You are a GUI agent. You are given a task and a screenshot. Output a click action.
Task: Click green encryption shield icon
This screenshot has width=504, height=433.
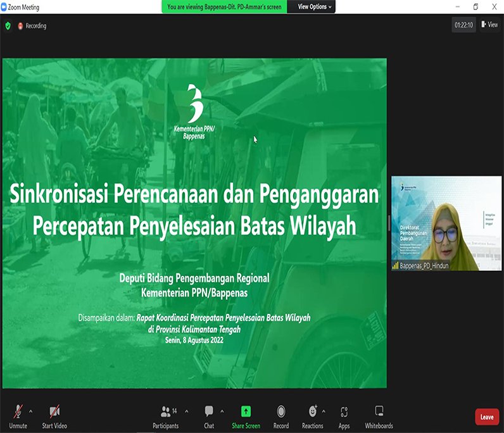[x=8, y=26]
